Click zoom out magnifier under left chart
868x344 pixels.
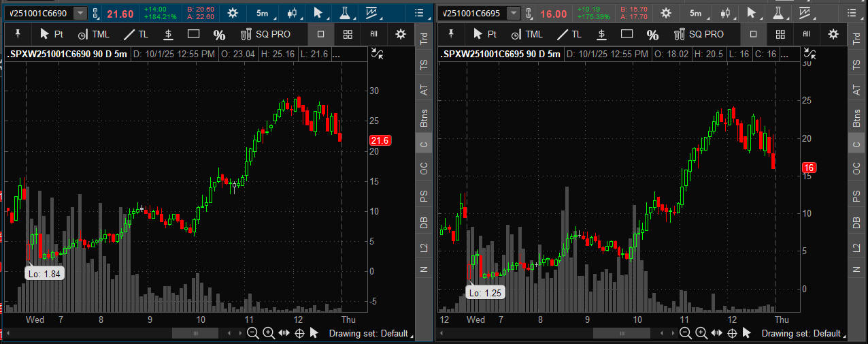252,333
